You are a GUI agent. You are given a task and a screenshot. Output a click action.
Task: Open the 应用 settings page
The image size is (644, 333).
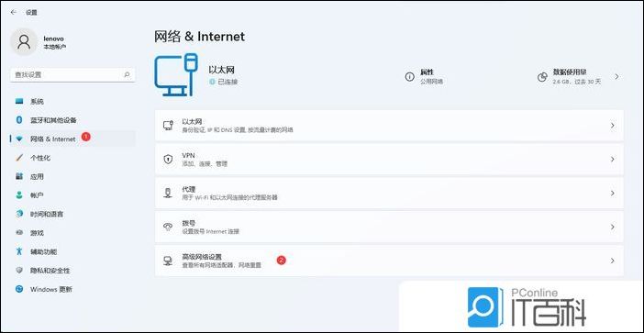(72, 176)
